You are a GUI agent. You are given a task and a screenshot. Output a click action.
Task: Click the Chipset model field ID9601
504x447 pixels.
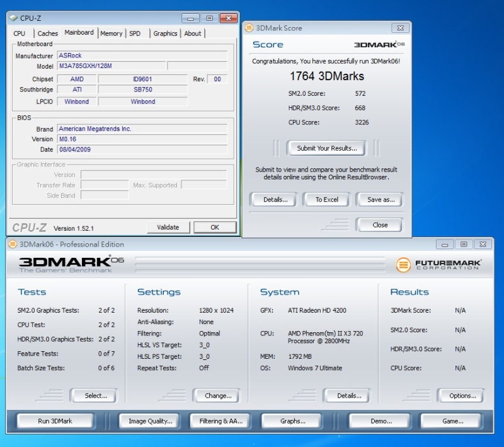click(x=143, y=79)
